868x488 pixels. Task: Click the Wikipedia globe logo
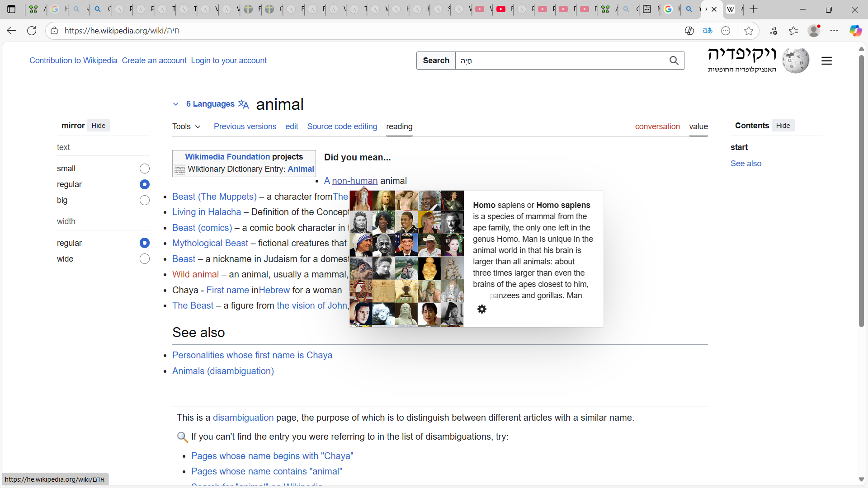796,61
